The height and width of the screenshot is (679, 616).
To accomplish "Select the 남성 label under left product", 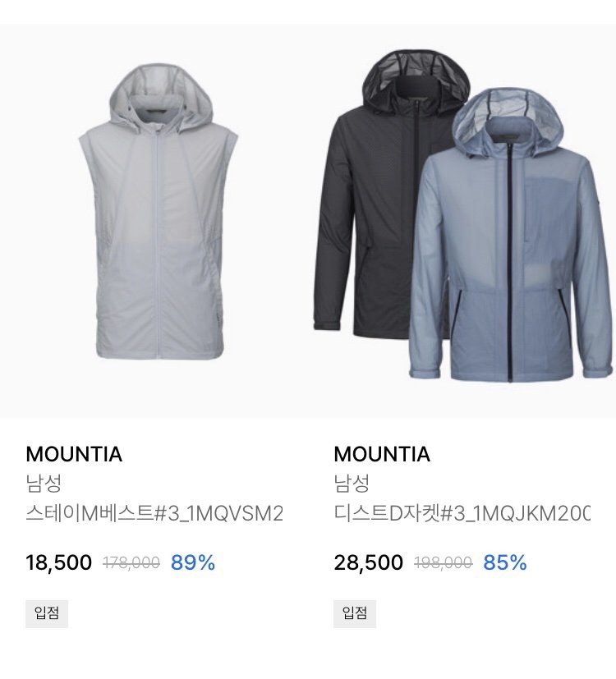I will point(44,484).
